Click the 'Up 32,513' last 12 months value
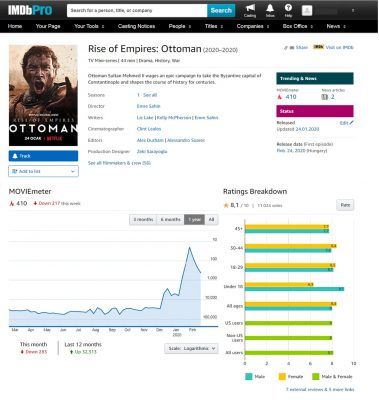 tap(83, 352)
